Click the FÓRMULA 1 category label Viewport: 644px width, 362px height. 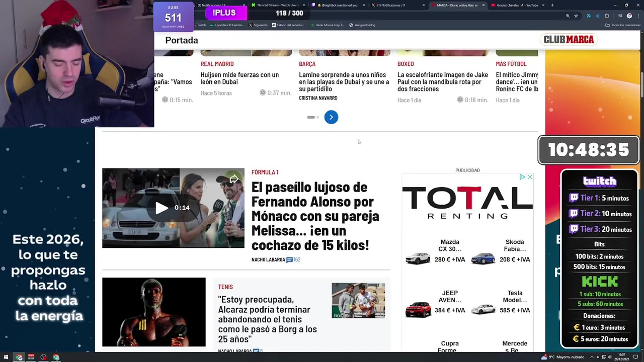pyautogui.click(x=265, y=172)
